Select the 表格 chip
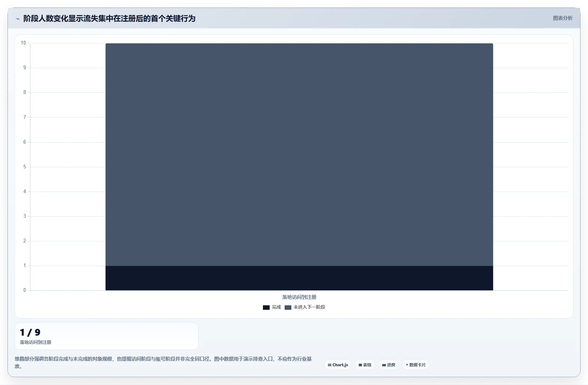 pyautogui.click(x=365, y=365)
